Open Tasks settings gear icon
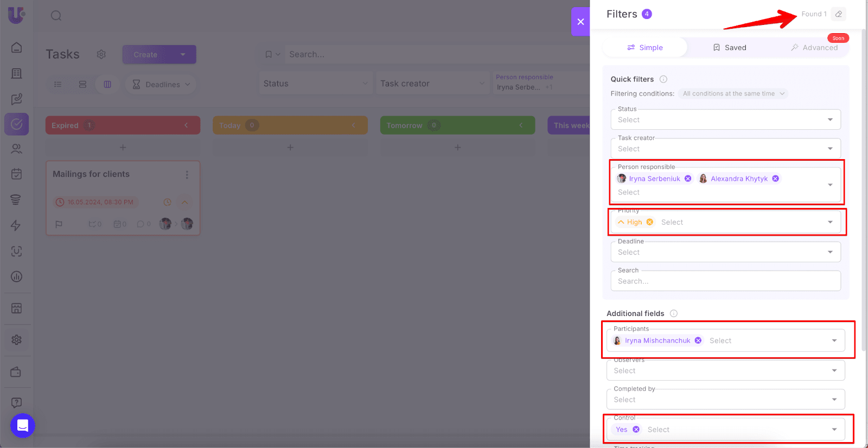The image size is (868, 448). coord(101,54)
